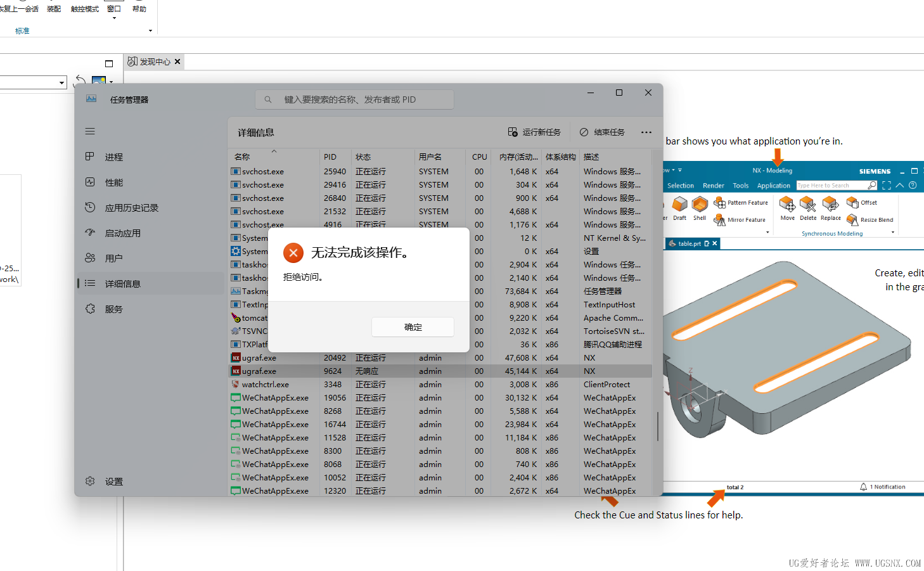Open the 启动应用 (Startup apps) page
The width and height of the screenshot is (924, 571).
point(122,233)
